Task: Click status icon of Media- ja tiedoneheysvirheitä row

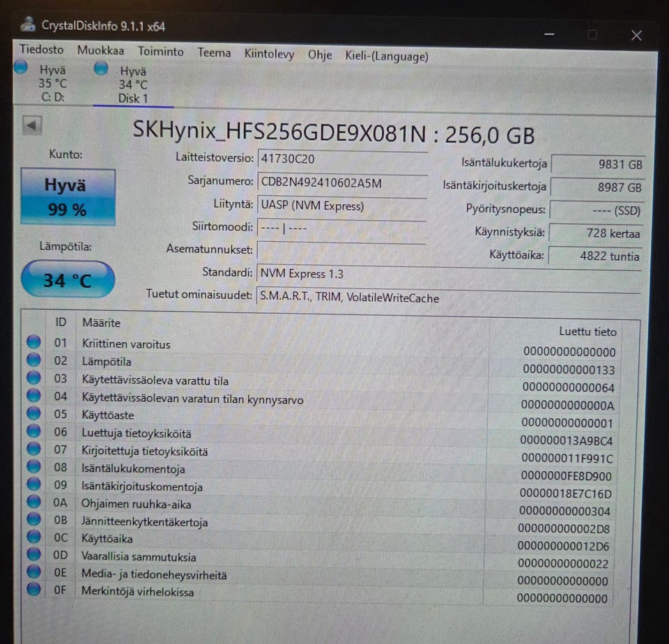Action: tap(33, 571)
